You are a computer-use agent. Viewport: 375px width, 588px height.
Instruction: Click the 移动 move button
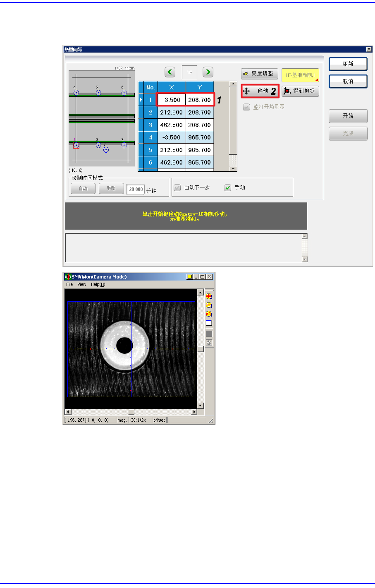coord(260,91)
